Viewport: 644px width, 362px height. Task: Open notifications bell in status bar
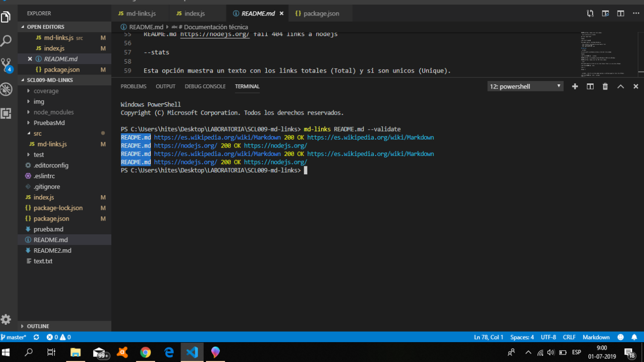[x=635, y=337]
